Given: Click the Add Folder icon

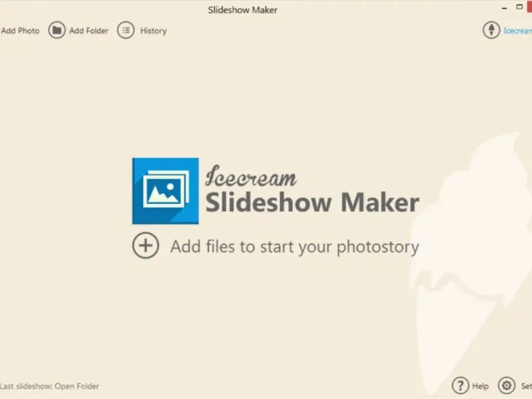Looking at the screenshot, I should tap(57, 31).
